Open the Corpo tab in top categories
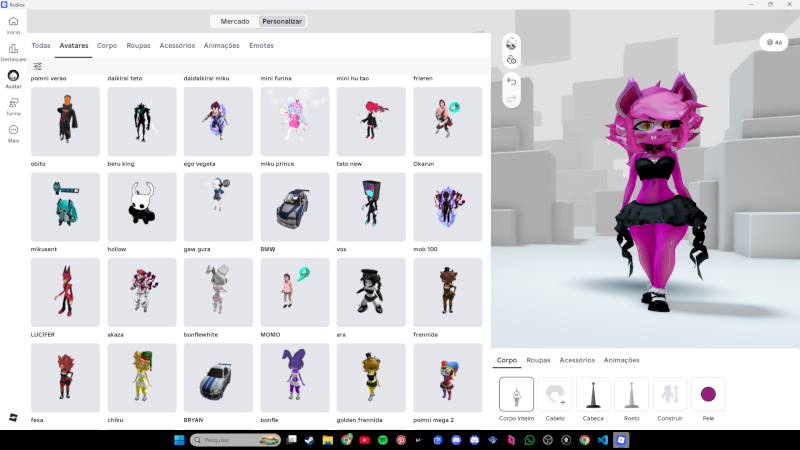 [107, 45]
